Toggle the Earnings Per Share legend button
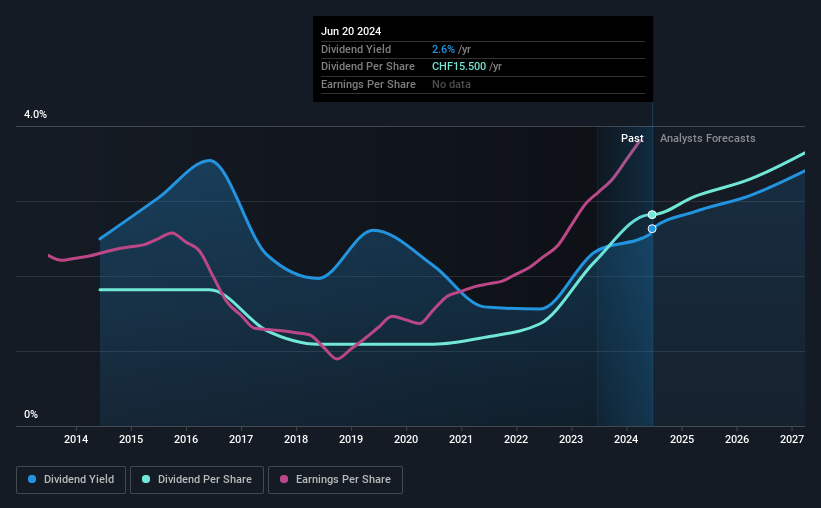 (x=335, y=480)
